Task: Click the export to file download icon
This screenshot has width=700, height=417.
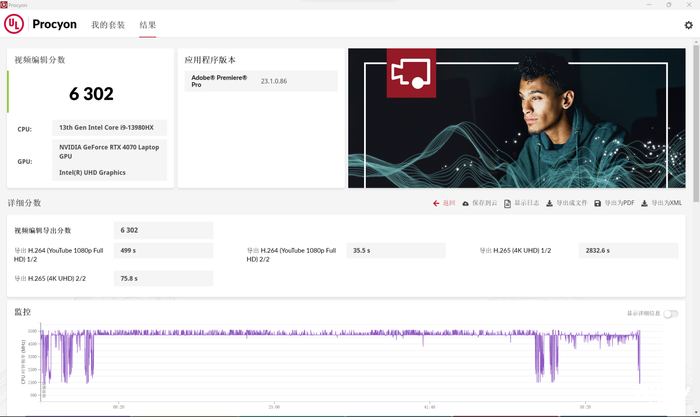Action: pos(550,203)
